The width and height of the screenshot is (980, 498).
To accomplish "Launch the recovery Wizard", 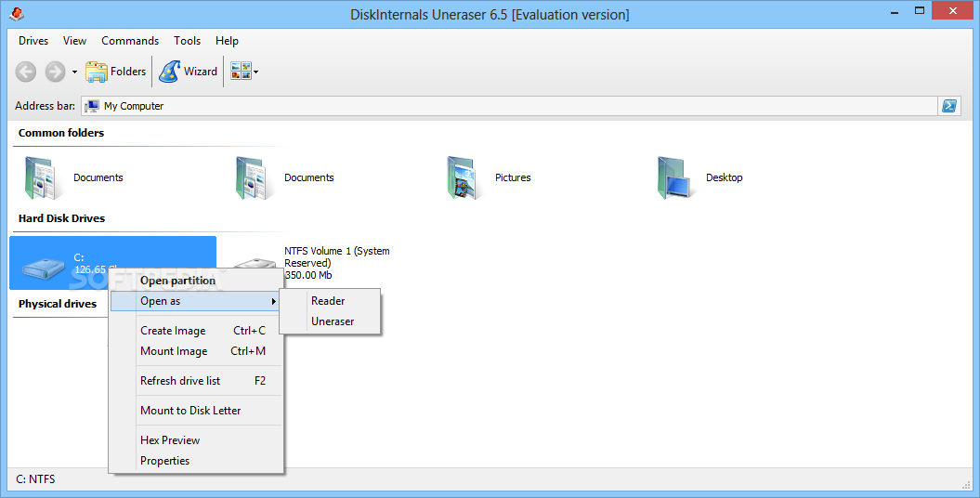I will coord(189,72).
